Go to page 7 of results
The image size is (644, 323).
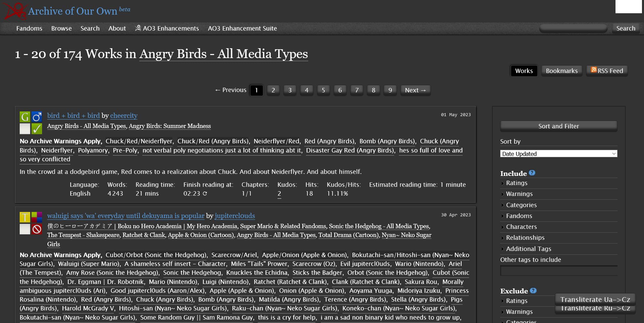pyautogui.click(x=357, y=90)
